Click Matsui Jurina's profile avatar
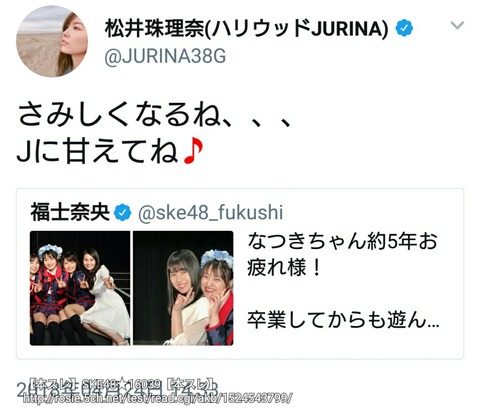480x417 pixels. (x=52, y=41)
